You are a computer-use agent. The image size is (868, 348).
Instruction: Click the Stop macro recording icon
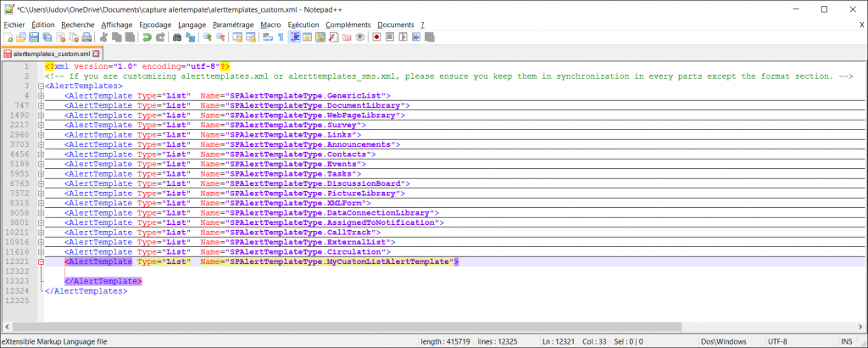point(390,37)
